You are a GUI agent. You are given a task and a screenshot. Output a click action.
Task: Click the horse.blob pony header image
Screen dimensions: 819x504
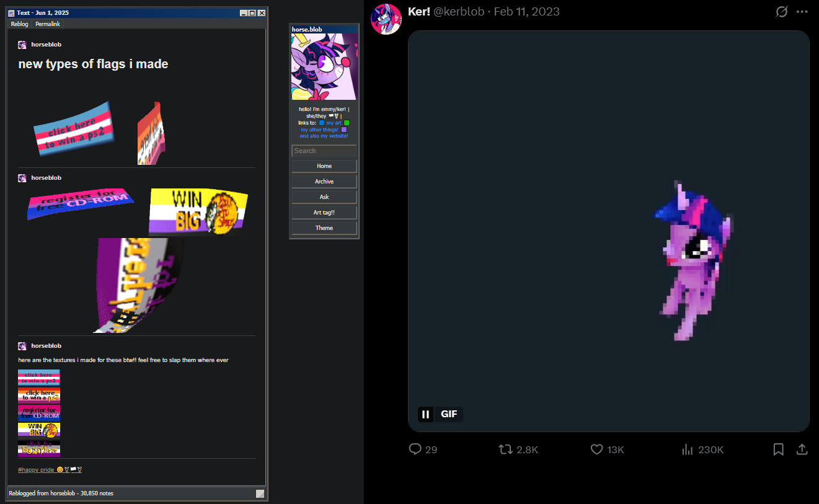point(324,66)
